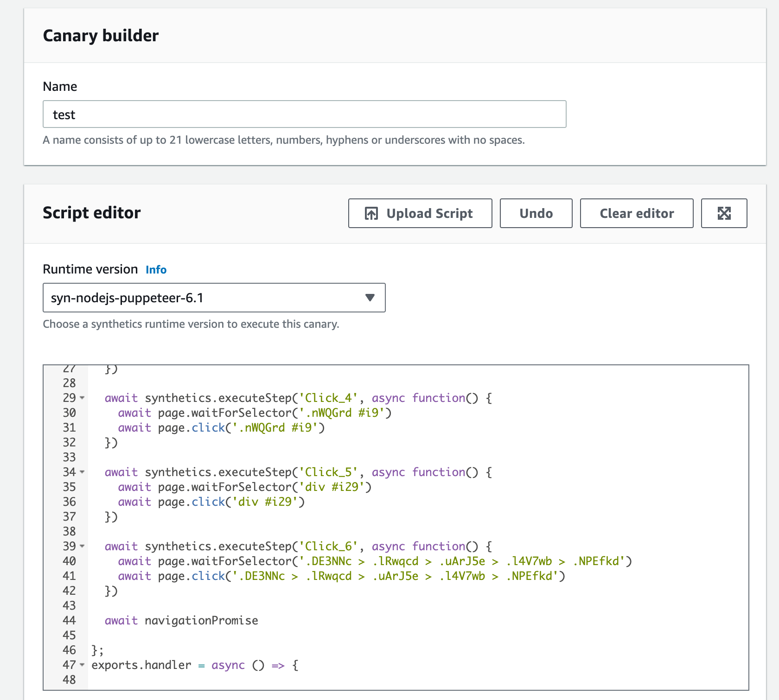This screenshot has width=779, height=700.
Task: Click the 'div #i29' selector on line 36
Action: tap(265, 502)
